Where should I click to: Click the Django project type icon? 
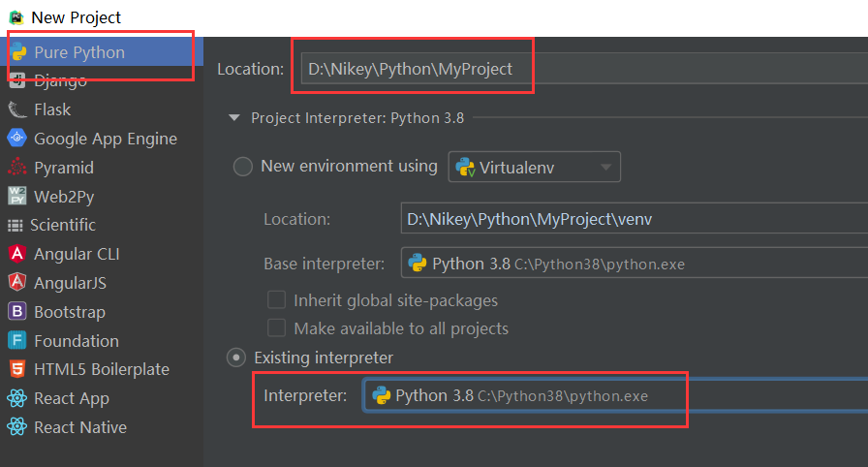16,80
